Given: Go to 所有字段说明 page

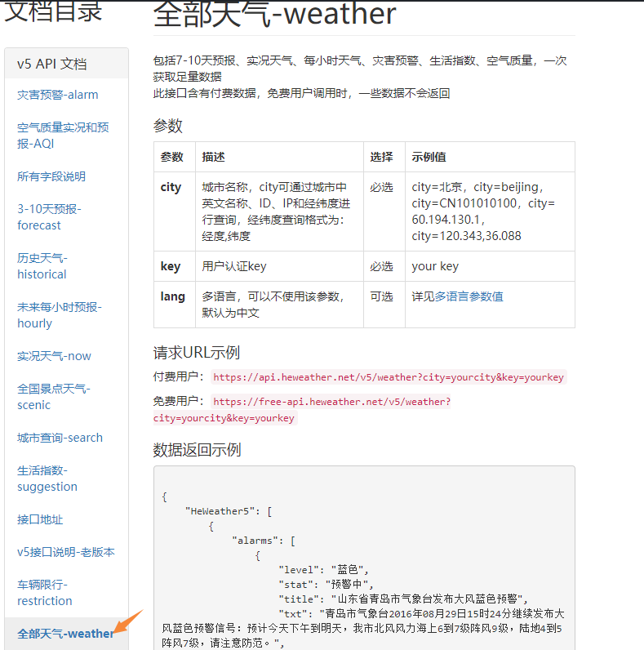Looking at the screenshot, I should 51,176.
